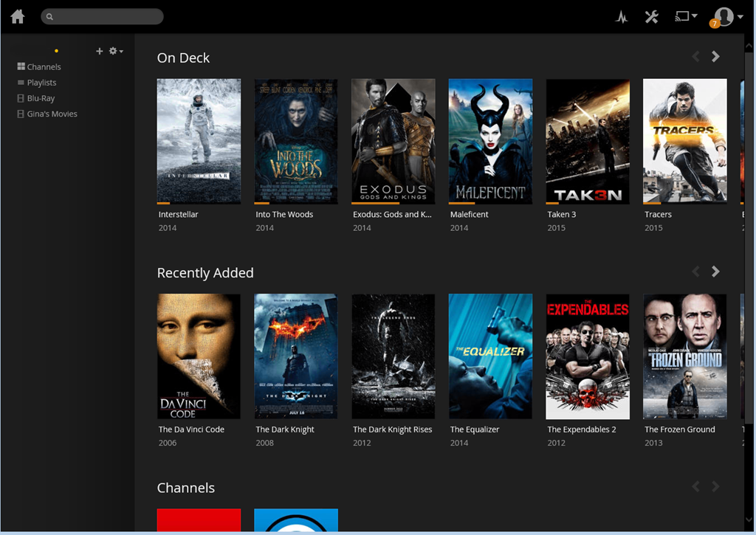Screen dimensions: 756x535
Task: Expand the user account avatar menu
Action: [727, 17]
